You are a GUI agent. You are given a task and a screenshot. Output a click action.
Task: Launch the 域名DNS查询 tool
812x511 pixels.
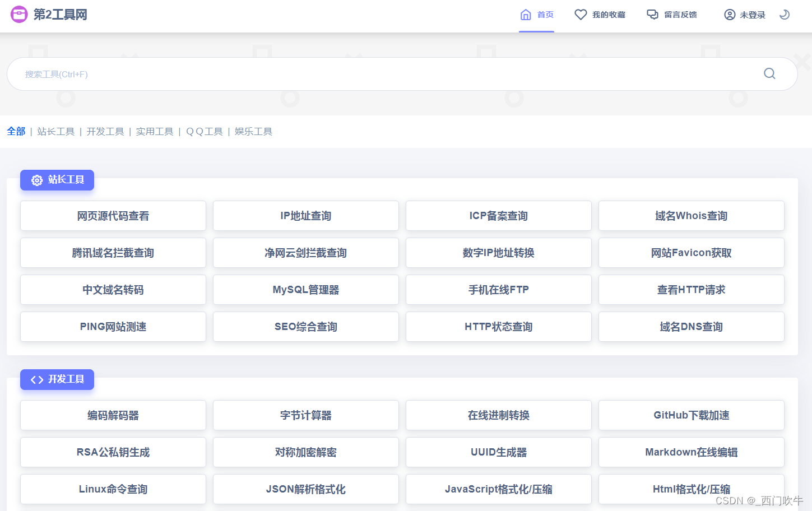[692, 327]
